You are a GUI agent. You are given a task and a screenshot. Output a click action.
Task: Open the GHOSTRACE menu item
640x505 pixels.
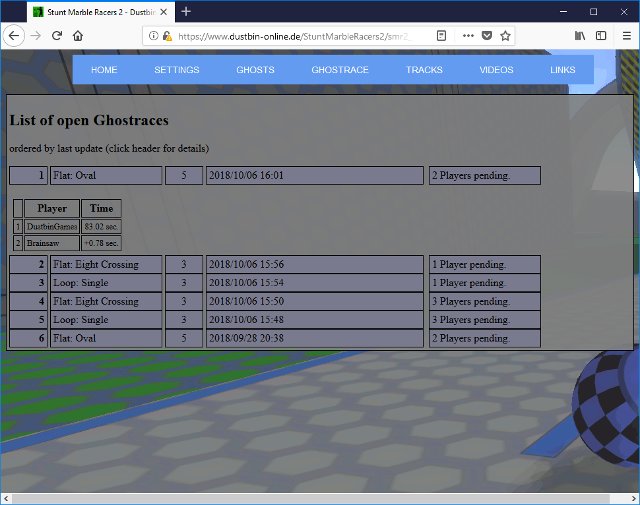point(340,70)
